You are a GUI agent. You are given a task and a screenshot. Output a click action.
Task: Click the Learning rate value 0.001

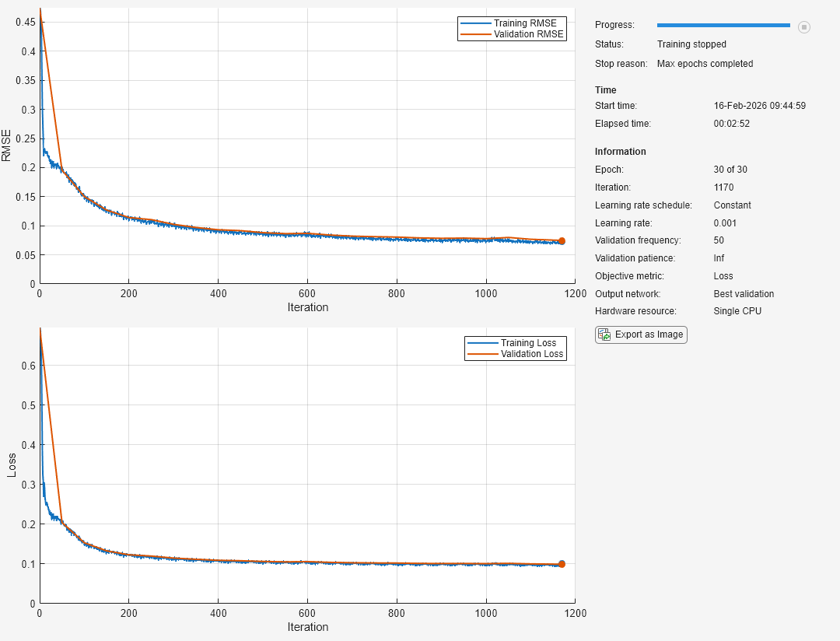725,223
